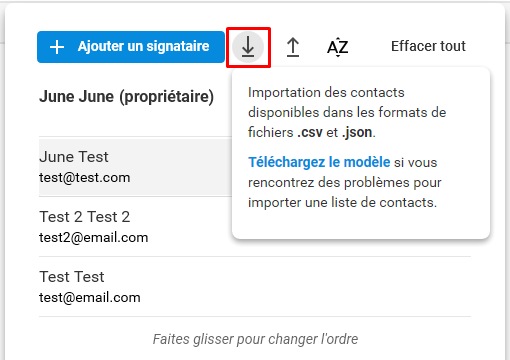Click the June June (propriétaire) owner heading

point(126,97)
